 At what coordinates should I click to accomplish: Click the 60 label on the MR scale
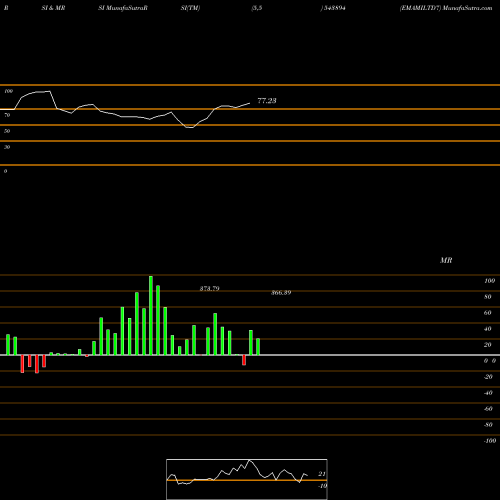[x=488, y=313]
